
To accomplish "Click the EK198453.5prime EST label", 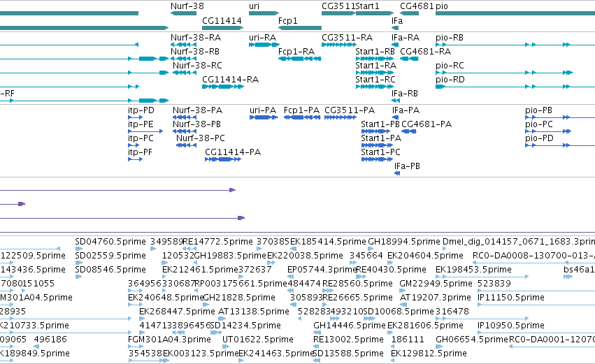I will [473, 270].
